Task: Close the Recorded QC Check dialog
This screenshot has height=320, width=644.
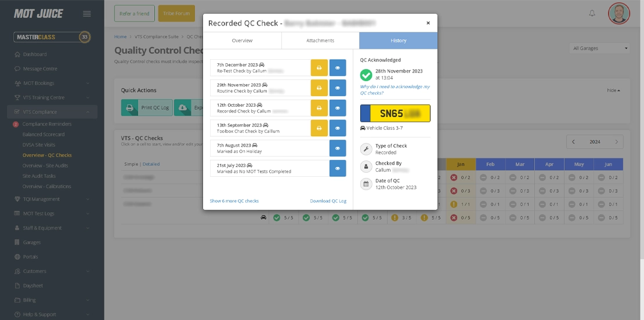Action: [x=428, y=23]
